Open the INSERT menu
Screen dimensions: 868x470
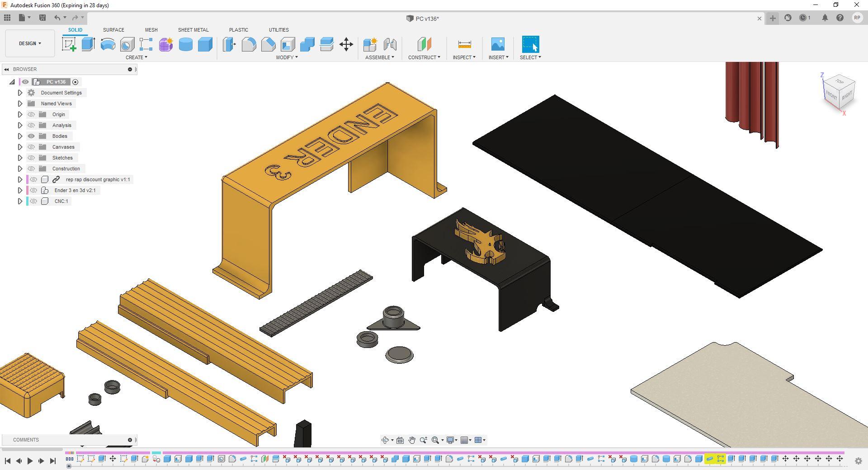pos(499,57)
